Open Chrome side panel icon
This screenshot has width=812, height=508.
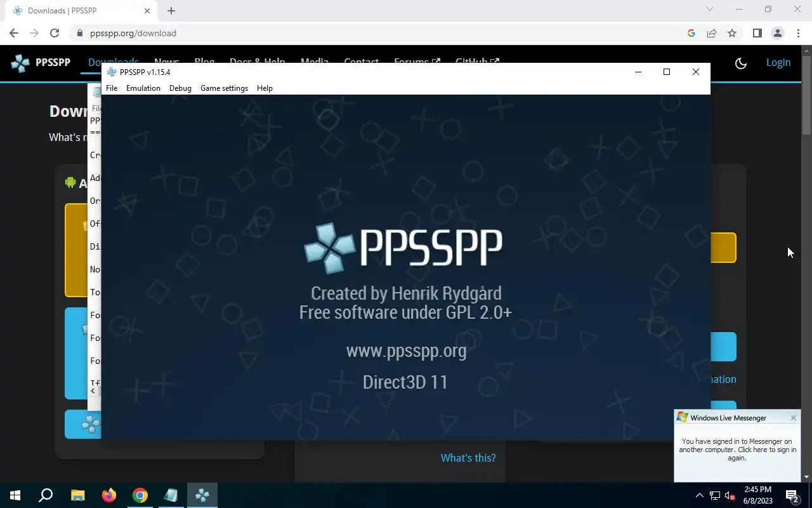[x=757, y=33]
